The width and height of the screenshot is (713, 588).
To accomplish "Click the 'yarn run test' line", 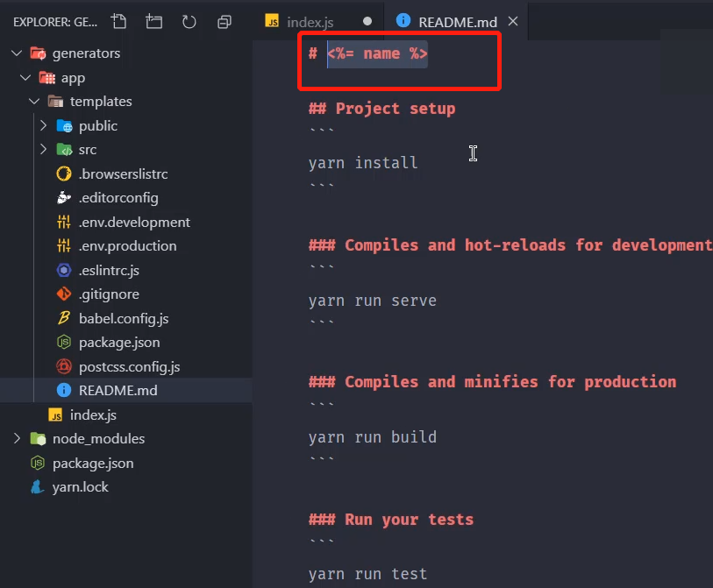I will pos(367,574).
